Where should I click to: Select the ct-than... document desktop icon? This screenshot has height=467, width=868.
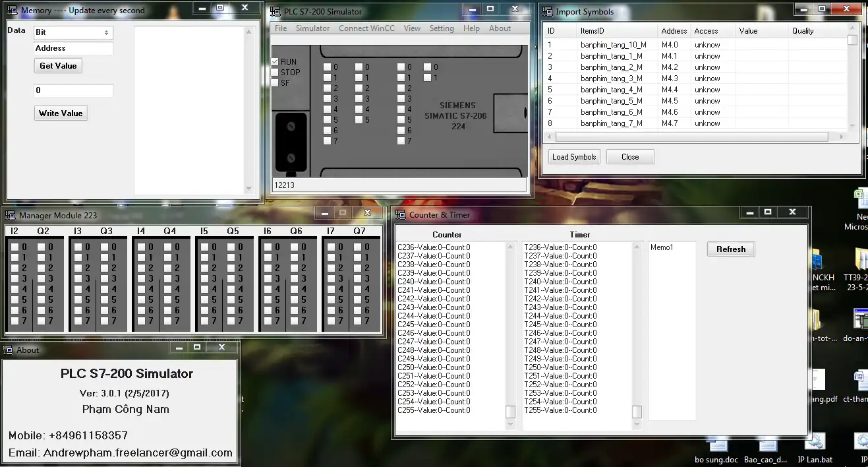coord(857,386)
